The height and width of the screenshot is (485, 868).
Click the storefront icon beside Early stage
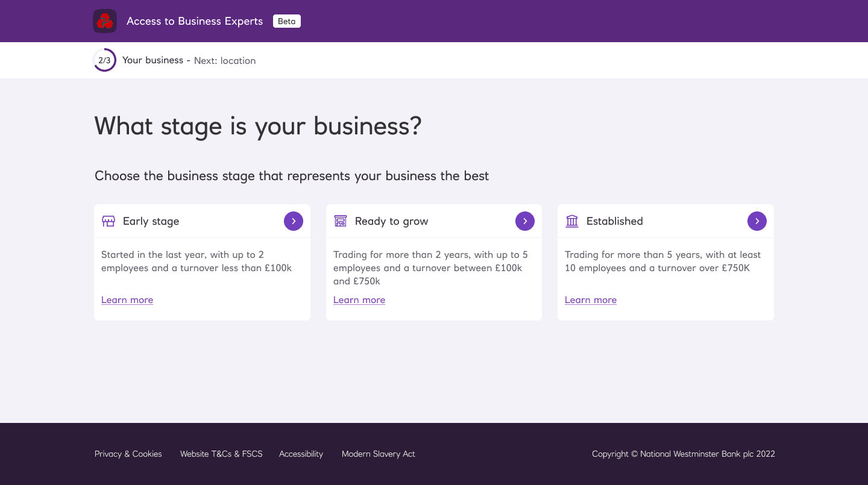click(108, 221)
